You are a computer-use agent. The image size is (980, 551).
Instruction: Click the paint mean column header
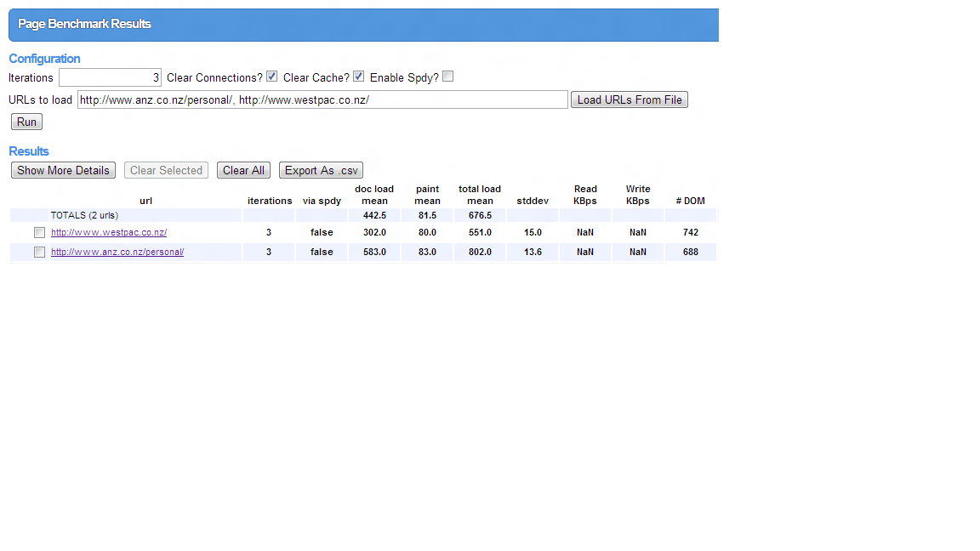click(428, 195)
